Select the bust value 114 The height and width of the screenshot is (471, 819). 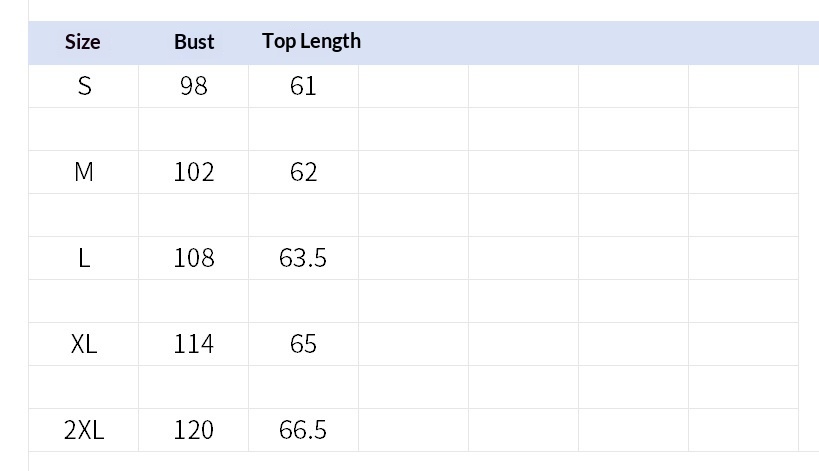pos(194,344)
